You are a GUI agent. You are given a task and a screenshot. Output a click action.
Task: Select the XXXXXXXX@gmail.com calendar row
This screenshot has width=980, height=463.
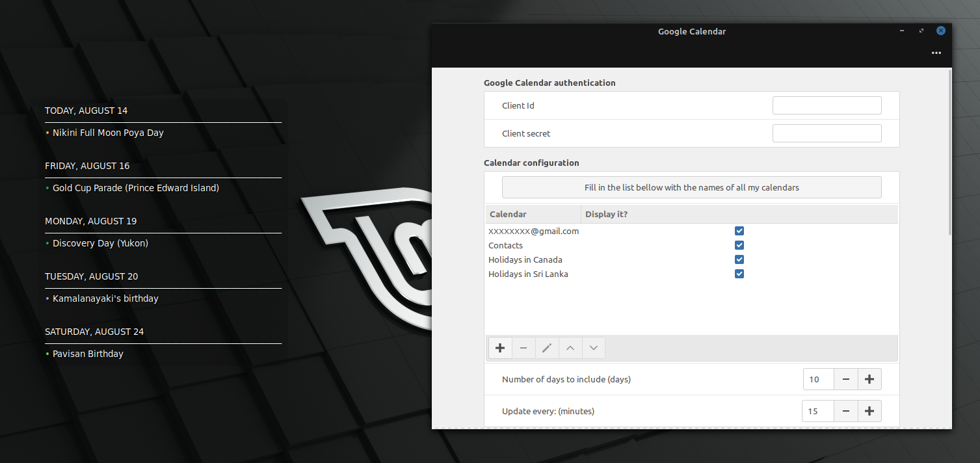(692, 231)
